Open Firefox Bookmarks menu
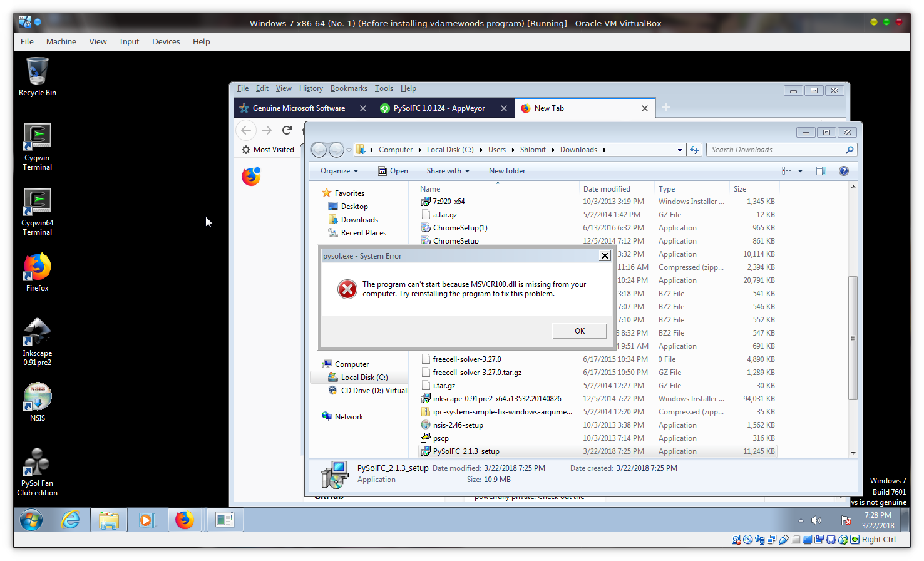The image size is (924, 561). coord(349,88)
